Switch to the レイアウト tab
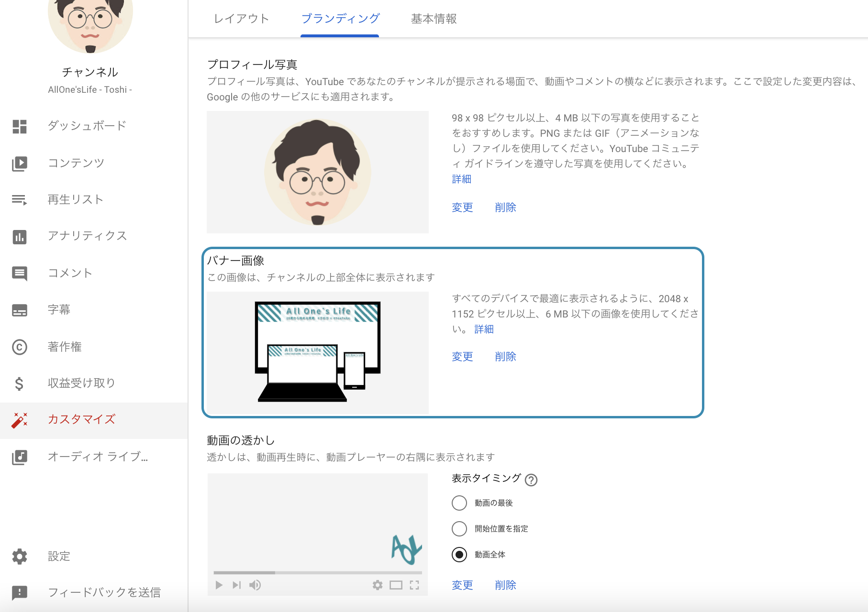 click(241, 19)
